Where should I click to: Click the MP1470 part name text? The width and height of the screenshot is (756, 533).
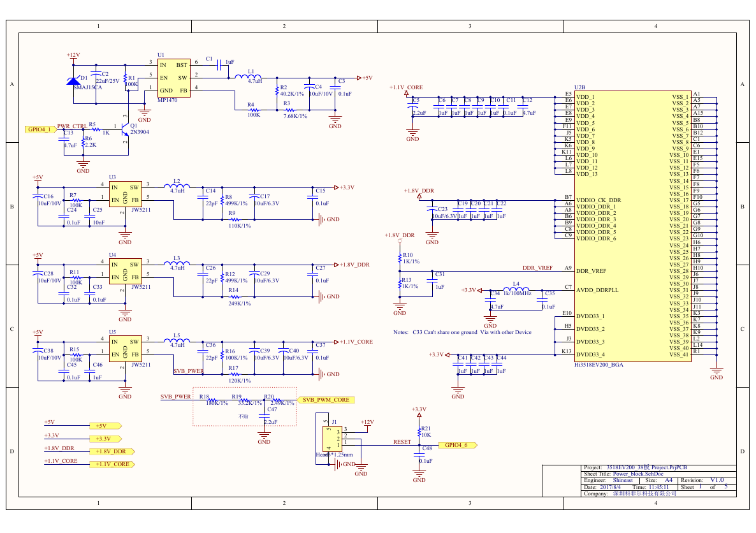167,100
